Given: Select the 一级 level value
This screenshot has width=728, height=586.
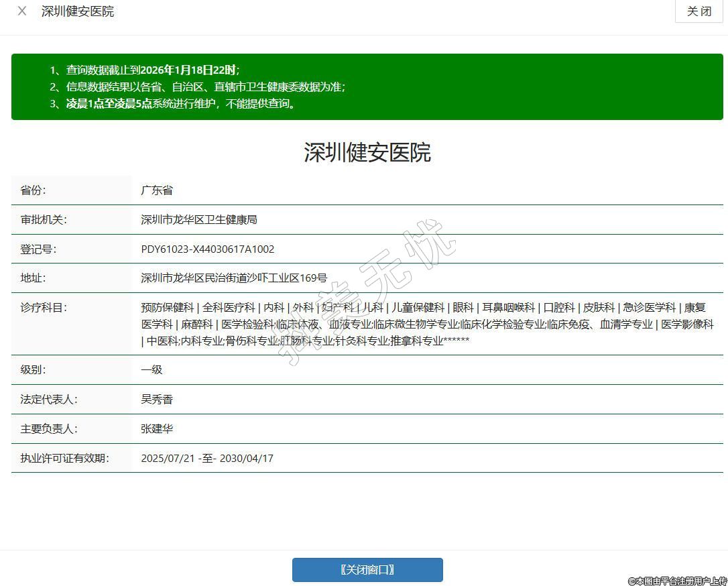Looking at the screenshot, I should pyautogui.click(x=151, y=370).
